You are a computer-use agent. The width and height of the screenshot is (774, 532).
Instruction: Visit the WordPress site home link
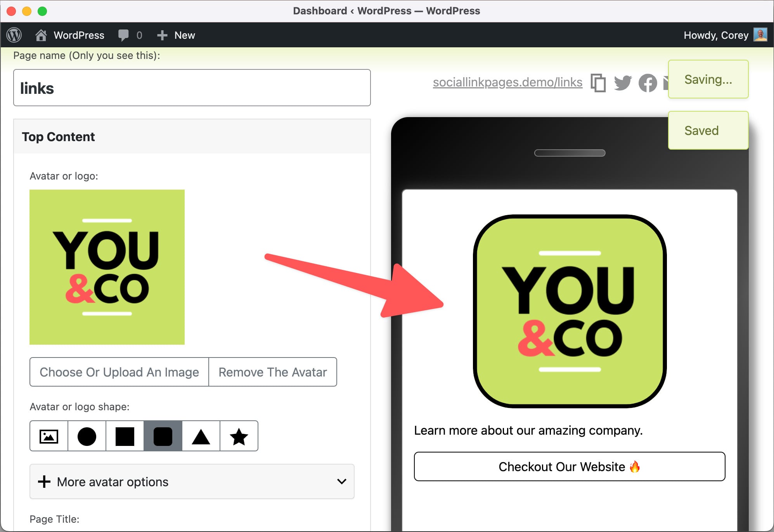(x=70, y=35)
